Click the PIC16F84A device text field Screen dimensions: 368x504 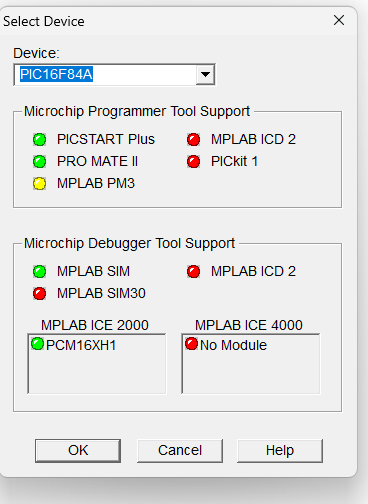click(105, 74)
